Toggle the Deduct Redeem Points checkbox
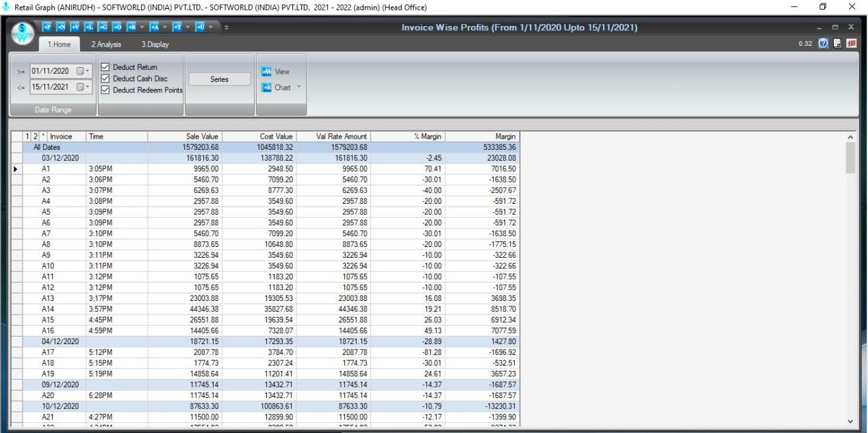The width and height of the screenshot is (868, 433). (105, 90)
